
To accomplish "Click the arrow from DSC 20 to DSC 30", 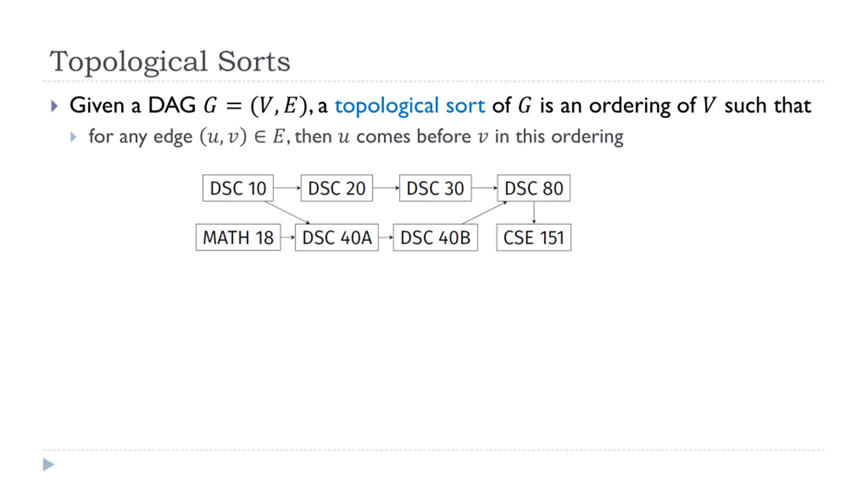I will [386, 188].
